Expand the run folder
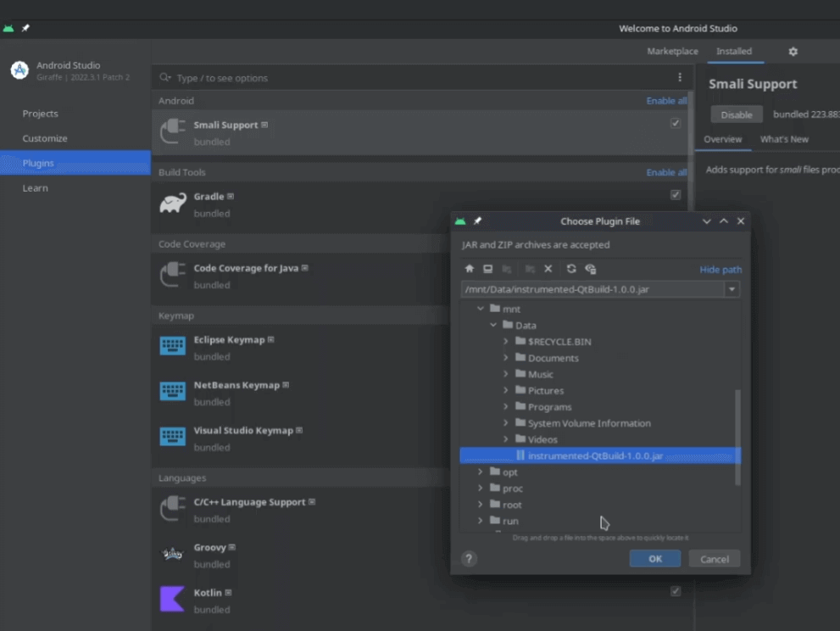 (481, 521)
